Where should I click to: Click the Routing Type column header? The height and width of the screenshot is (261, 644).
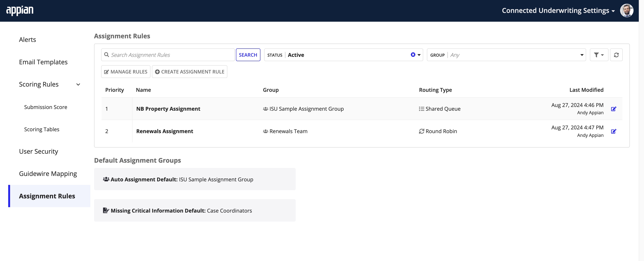pos(435,90)
